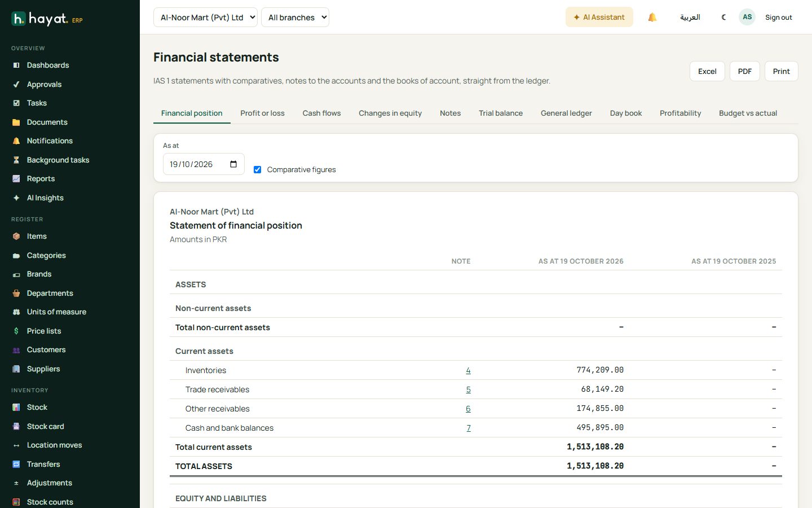
Task: Open note 7 for Cash and bank balances
Action: tap(468, 428)
